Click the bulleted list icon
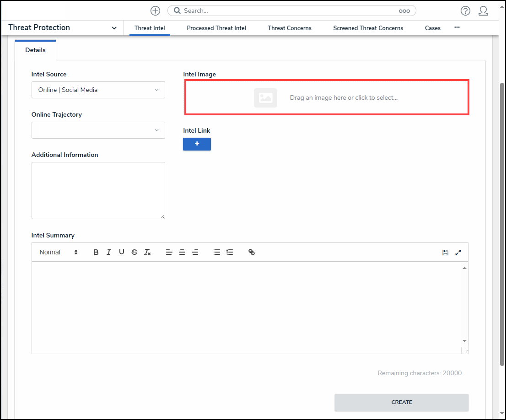506x420 pixels. [217, 252]
